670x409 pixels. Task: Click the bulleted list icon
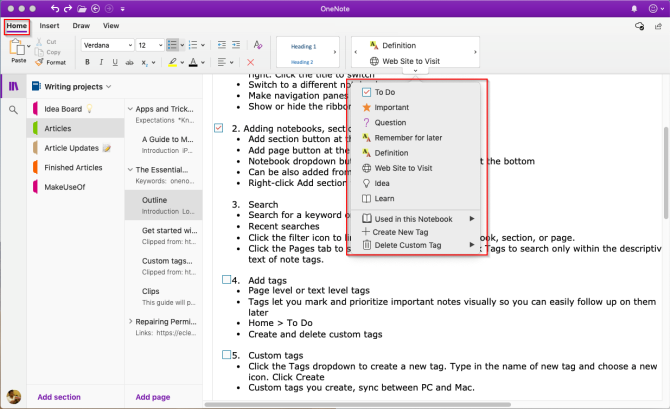(172, 45)
